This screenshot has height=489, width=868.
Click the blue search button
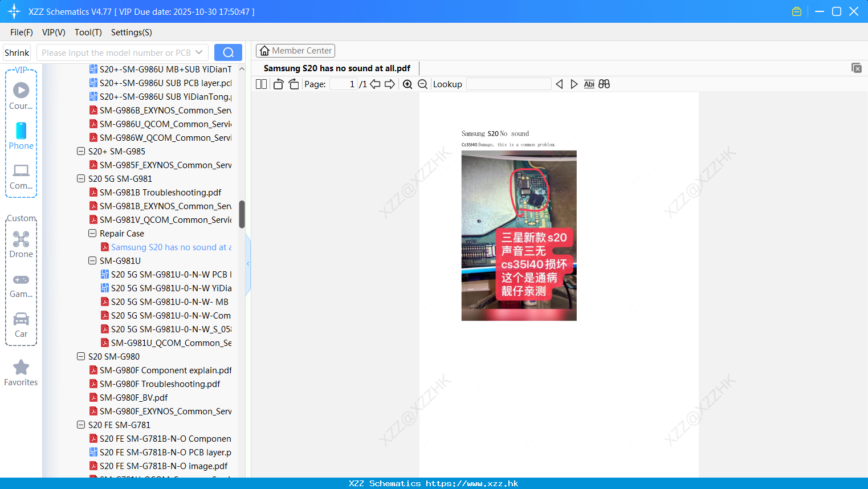pyautogui.click(x=228, y=52)
